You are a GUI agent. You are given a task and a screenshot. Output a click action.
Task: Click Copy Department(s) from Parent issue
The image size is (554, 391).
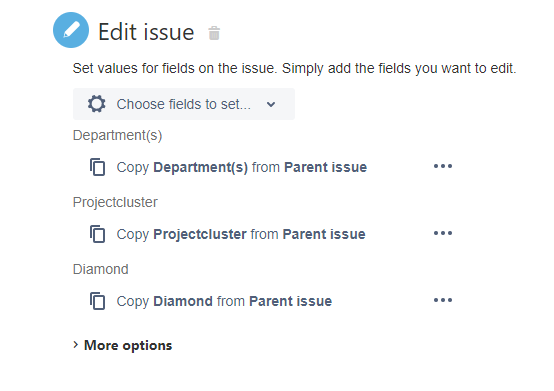tap(242, 167)
